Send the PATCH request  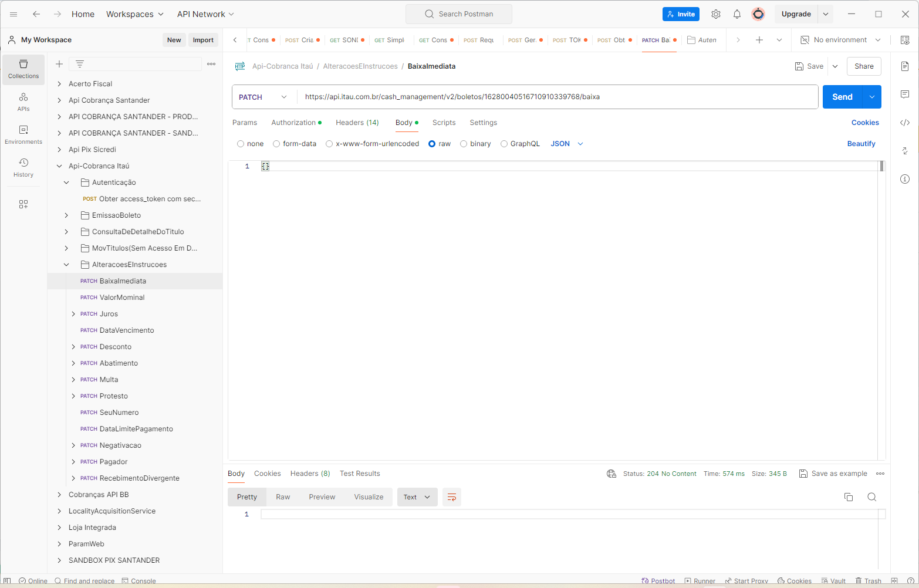click(x=842, y=97)
